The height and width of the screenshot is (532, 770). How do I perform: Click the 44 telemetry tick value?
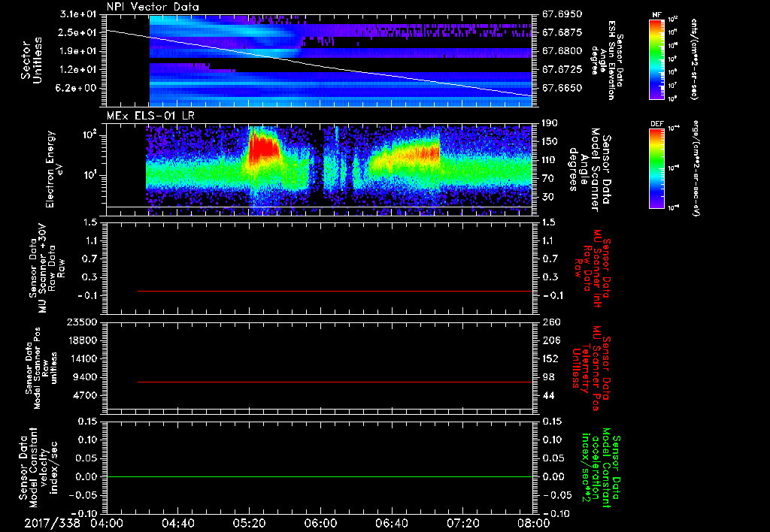(548, 395)
